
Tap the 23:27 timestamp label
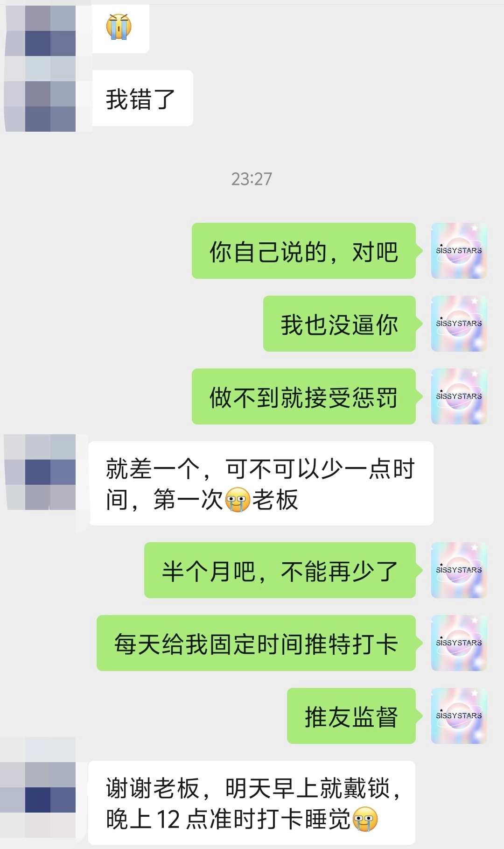pos(252,179)
